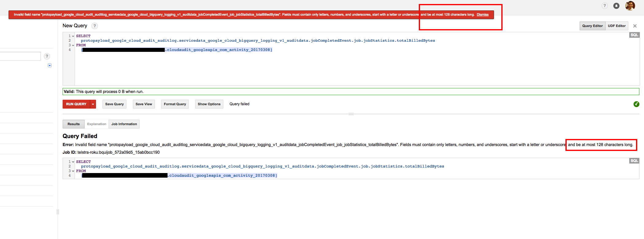This screenshot has width=644, height=239.
Task: Dismiss the red error banner
Action: point(483,15)
